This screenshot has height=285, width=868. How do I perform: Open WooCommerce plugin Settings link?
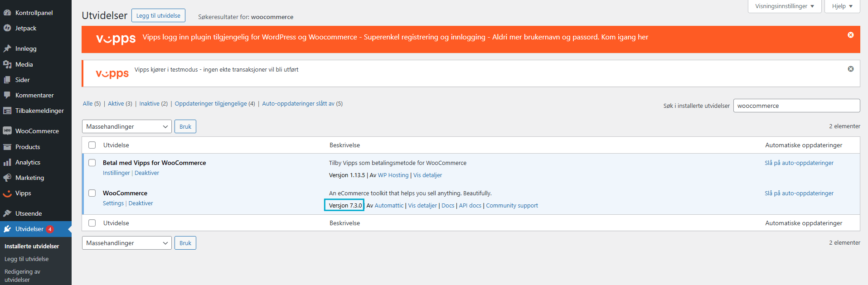113,203
